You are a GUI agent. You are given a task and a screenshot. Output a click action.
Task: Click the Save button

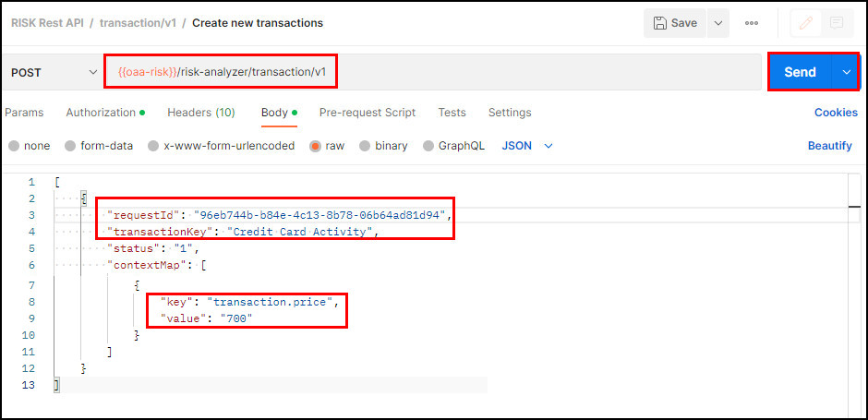coord(675,23)
